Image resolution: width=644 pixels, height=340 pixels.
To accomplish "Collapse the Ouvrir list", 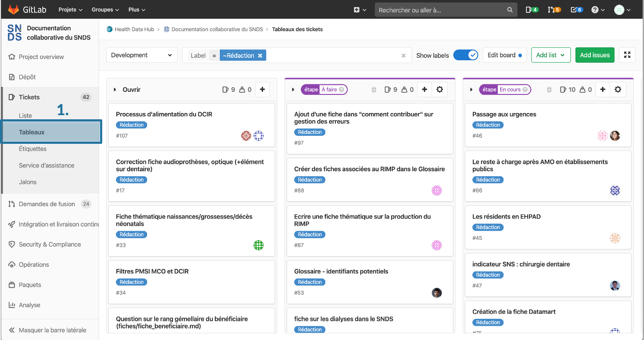I will pyautogui.click(x=115, y=89).
